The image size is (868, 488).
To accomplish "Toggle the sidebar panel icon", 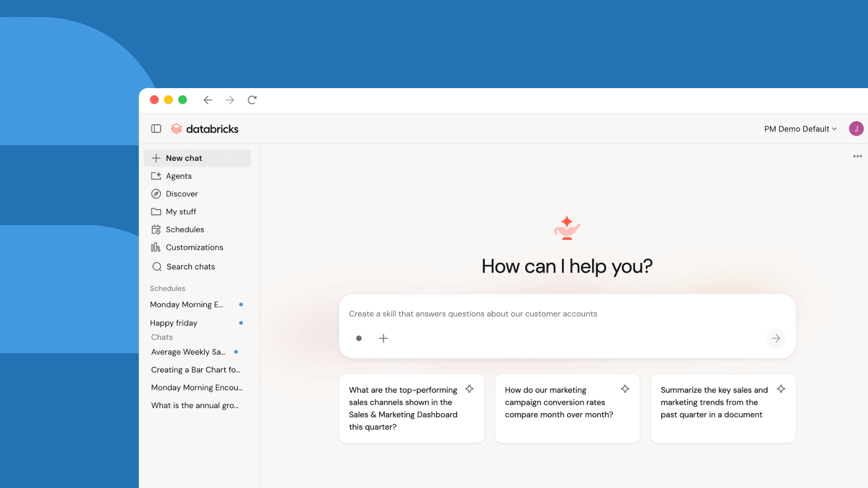I will pyautogui.click(x=156, y=129).
